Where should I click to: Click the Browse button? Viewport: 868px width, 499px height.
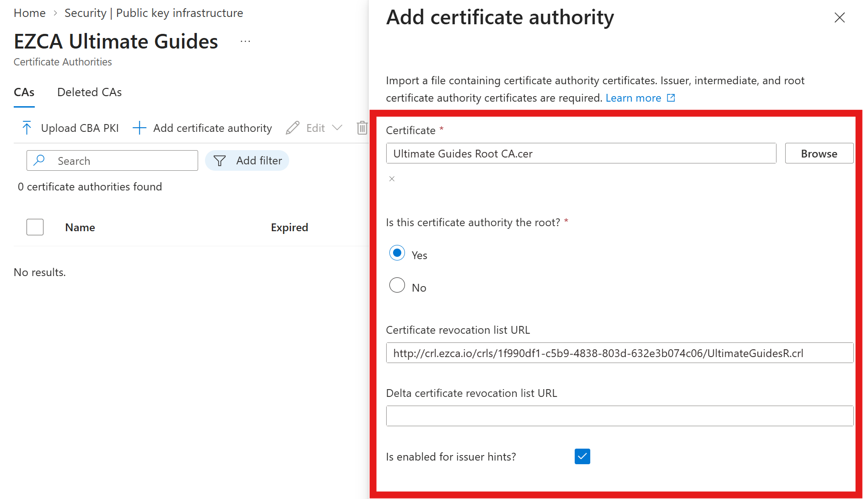pyautogui.click(x=819, y=153)
